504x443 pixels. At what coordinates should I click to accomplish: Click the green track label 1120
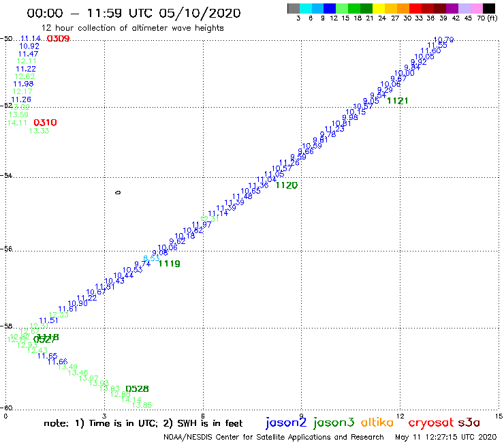pos(287,185)
